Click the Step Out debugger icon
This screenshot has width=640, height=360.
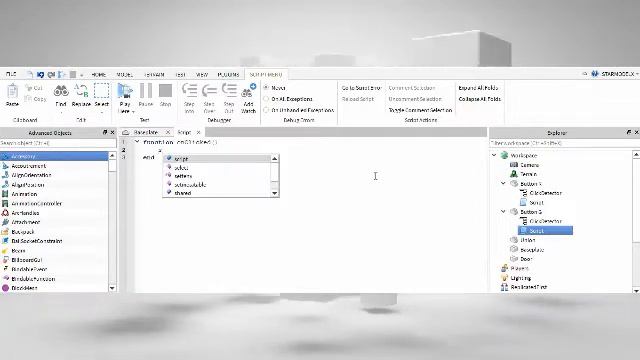coord(229,90)
